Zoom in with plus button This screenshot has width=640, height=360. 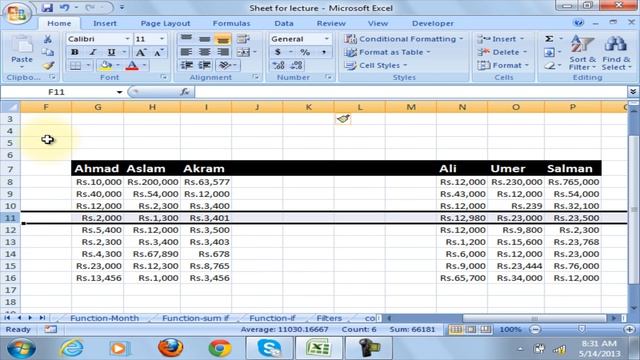tap(629, 329)
